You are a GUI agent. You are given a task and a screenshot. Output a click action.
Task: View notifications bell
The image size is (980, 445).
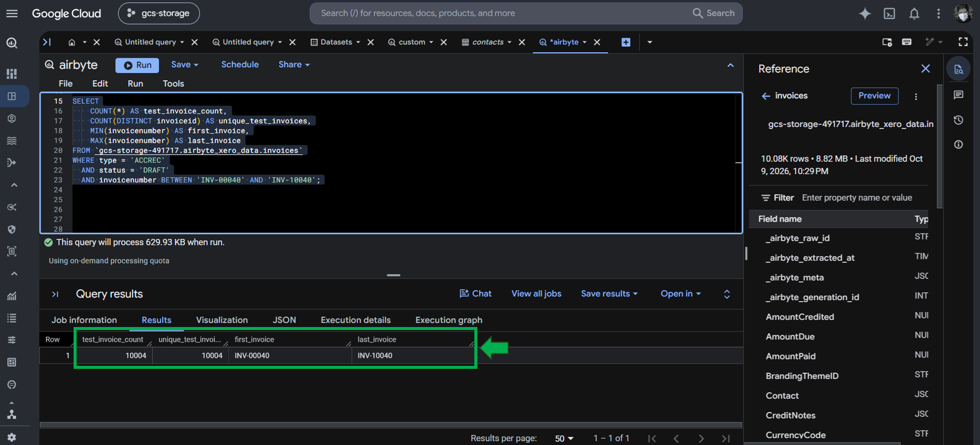pyautogui.click(x=914, y=13)
